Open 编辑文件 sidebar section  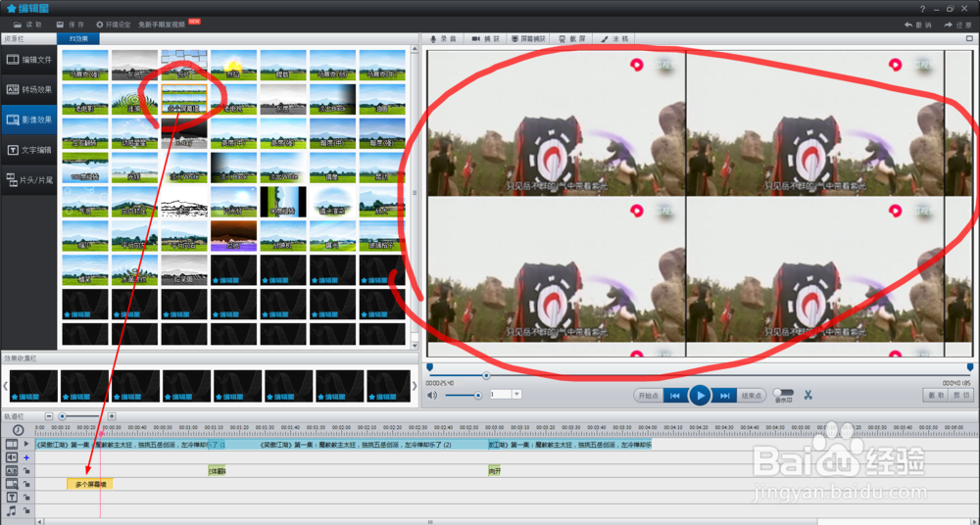point(28,60)
